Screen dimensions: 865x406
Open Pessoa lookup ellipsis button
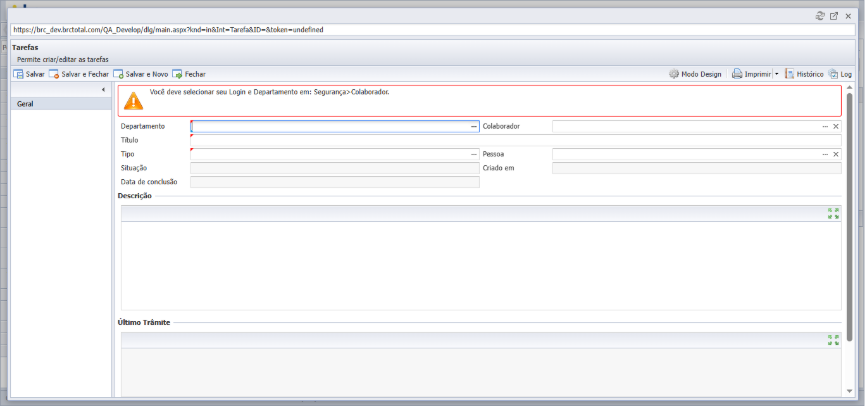(x=825, y=154)
